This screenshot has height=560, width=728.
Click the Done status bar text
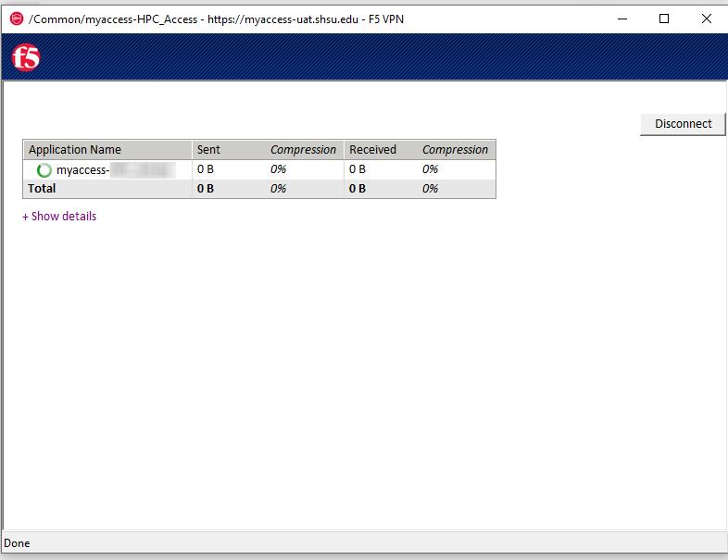(x=18, y=543)
